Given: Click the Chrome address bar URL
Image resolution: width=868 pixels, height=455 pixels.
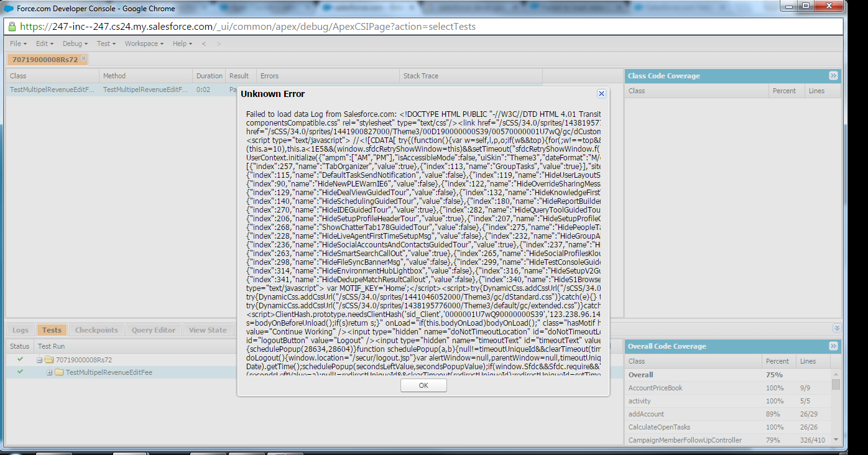Looking at the screenshot, I should [x=248, y=27].
